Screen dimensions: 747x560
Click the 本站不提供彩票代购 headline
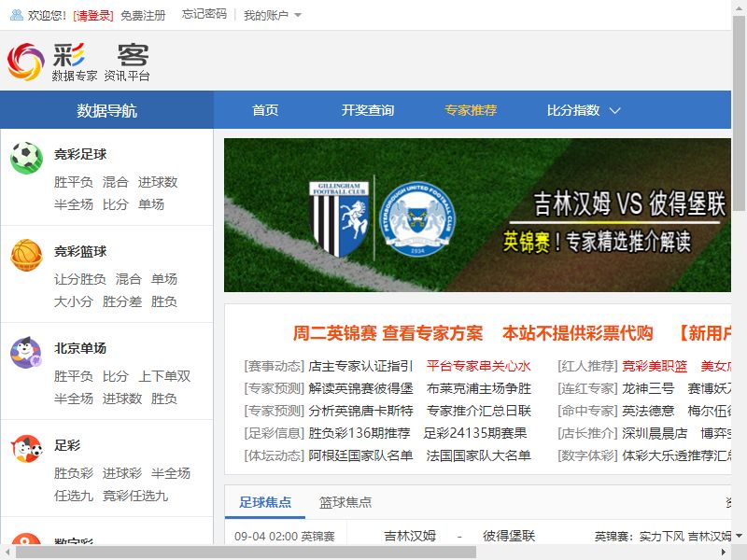pyautogui.click(x=577, y=333)
